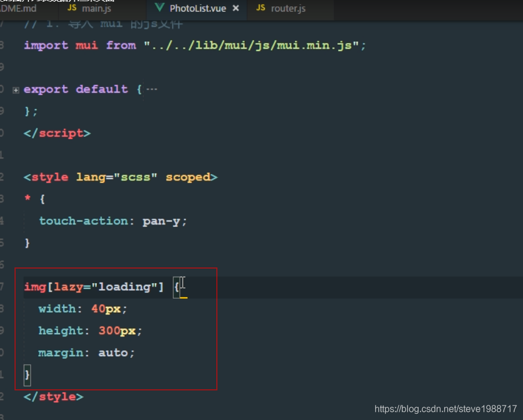Click the 'touch-action' property name
The width and height of the screenshot is (523, 420).
(x=83, y=221)
